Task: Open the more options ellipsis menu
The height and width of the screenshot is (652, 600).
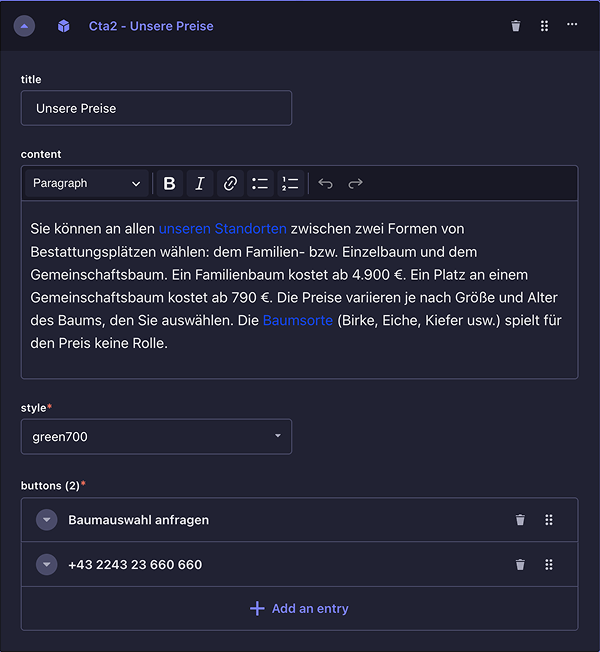Action: (x=572, y=25)
